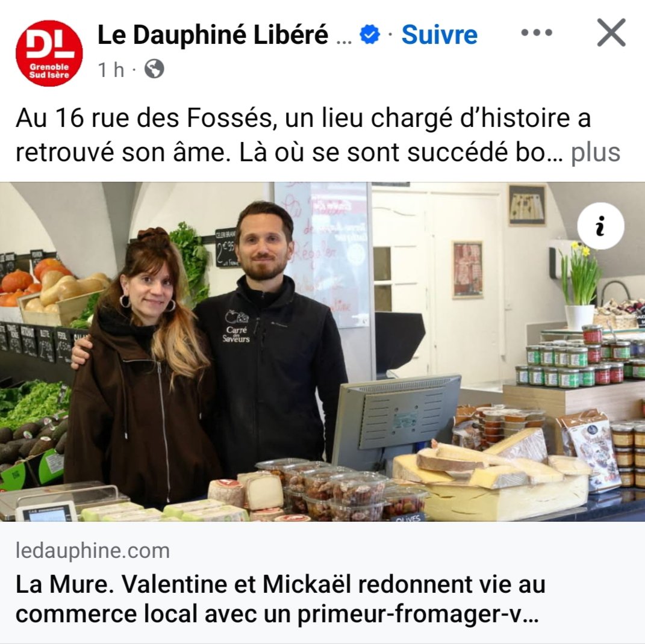
Task: Open the ledauphine.com source domain
Action: pyautogui.click(x=93, y=551)
